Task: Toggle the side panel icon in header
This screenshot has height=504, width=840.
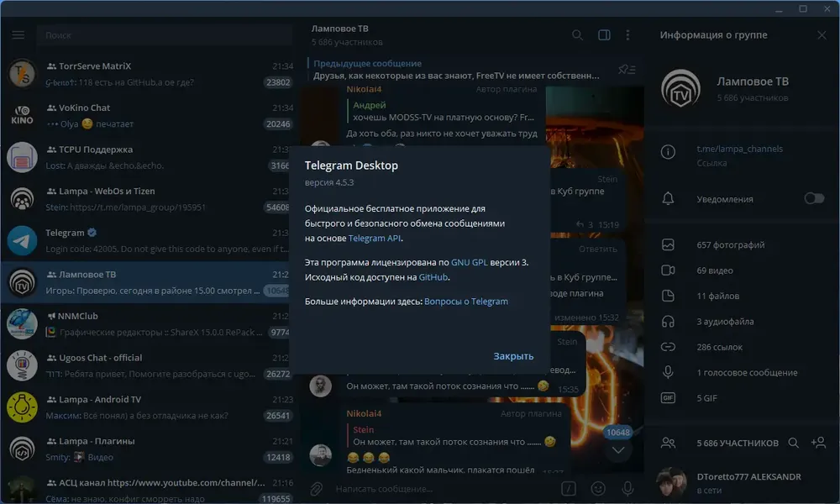Action: (x=604, y=34)
